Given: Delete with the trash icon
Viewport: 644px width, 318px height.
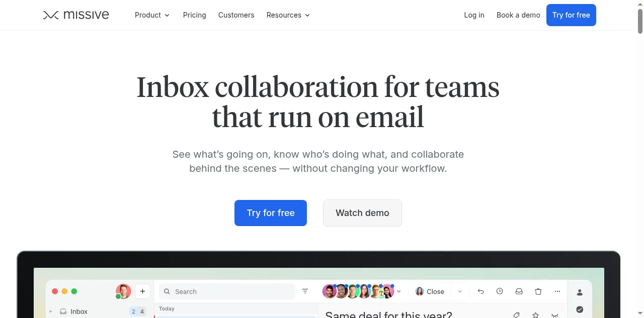Looking at the screenshot, I should [538, 291].
